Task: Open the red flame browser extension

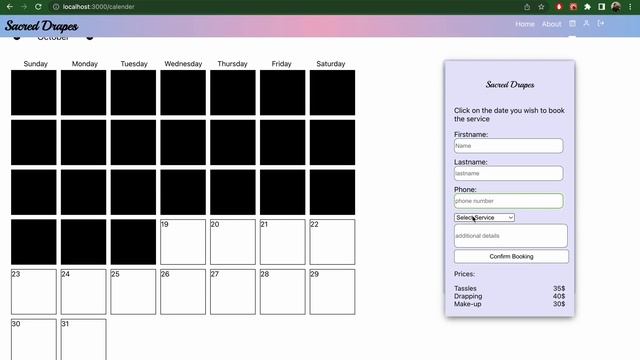Action: click(559, 7)
